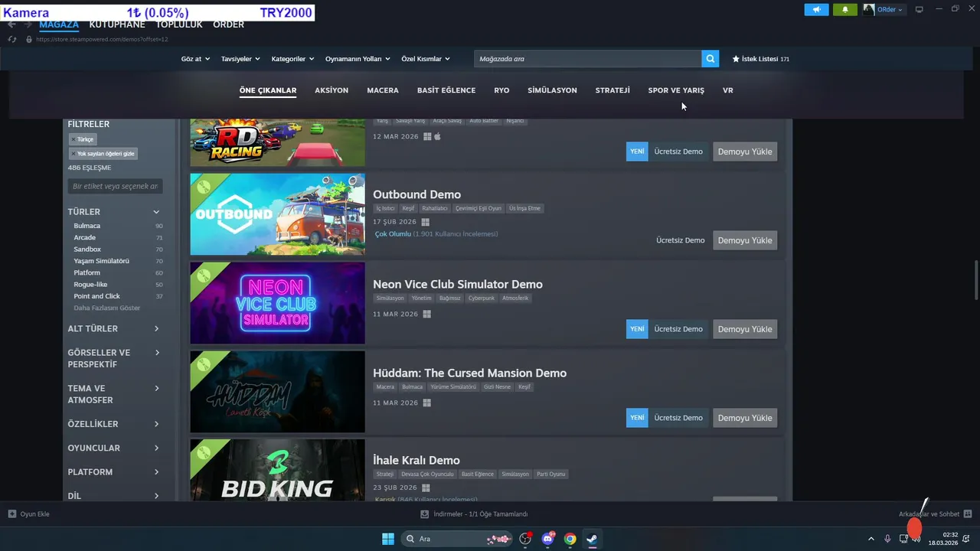
Task: Click the Windows Start button
Action: [388, 539]
